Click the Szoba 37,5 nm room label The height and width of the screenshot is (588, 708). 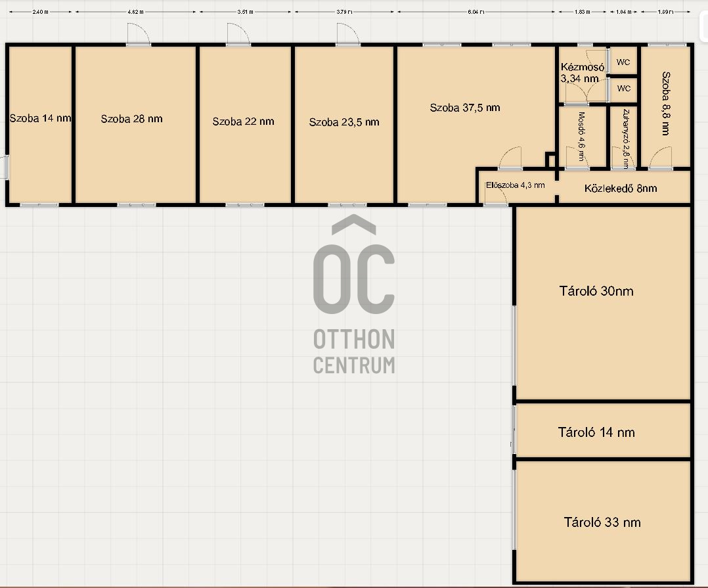[465, 108]
